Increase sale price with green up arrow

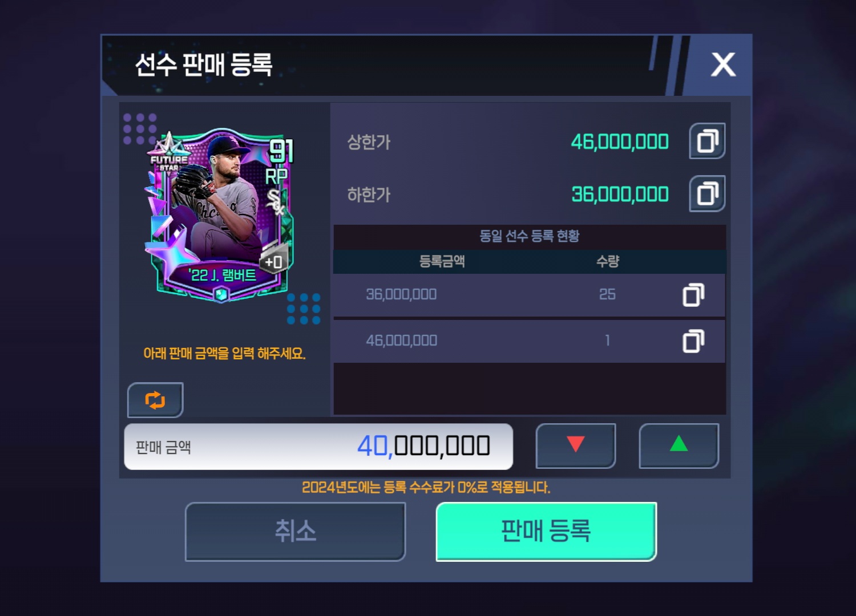(x=679, y=445)
